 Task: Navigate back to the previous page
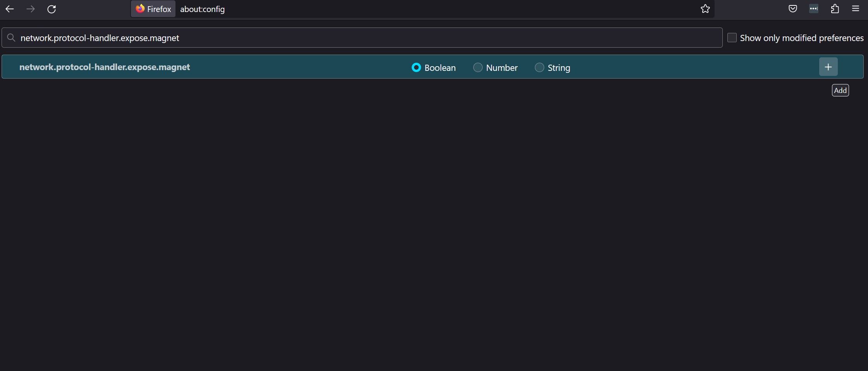point(10,9)
